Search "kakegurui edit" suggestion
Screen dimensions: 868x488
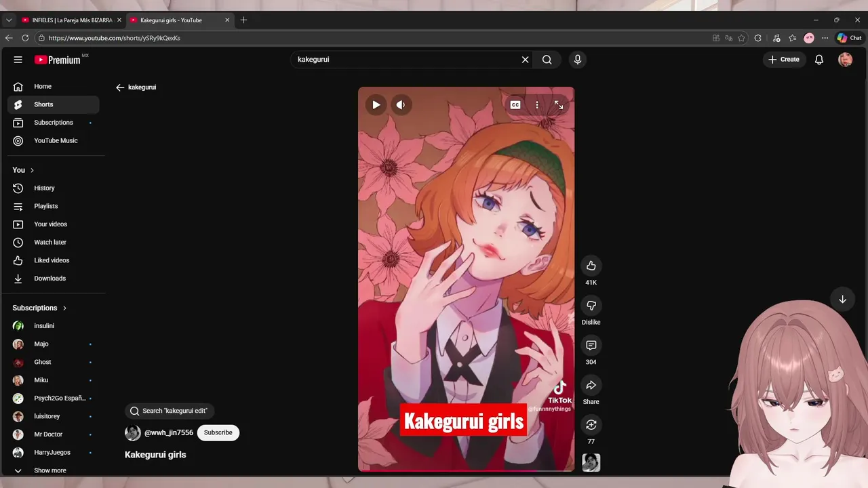pyautogui.click(x=169, y=411)
